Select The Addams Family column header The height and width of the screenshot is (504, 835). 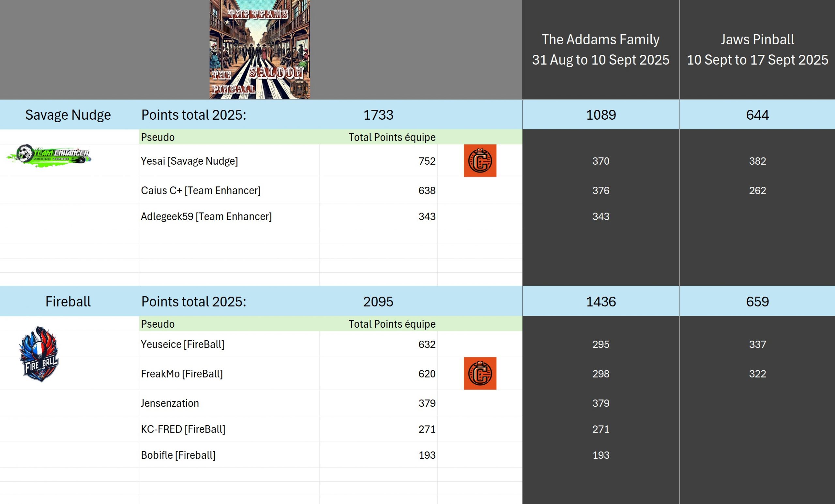[600, 50]
